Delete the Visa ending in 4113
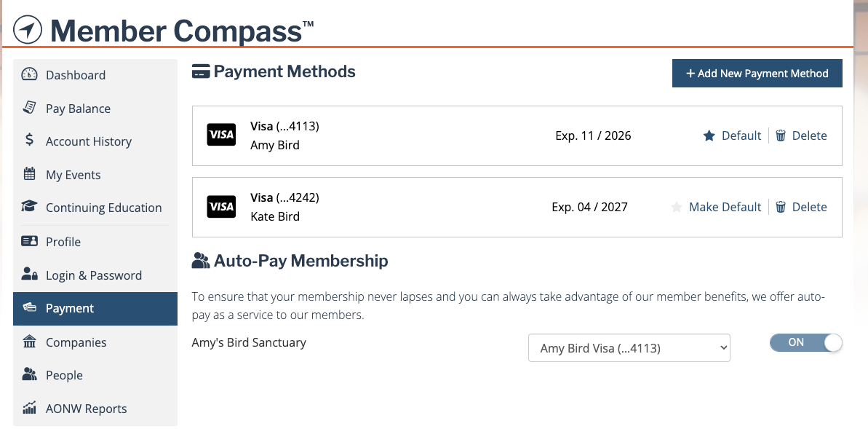This screenshot has width=868, height=429. [801, 135]
